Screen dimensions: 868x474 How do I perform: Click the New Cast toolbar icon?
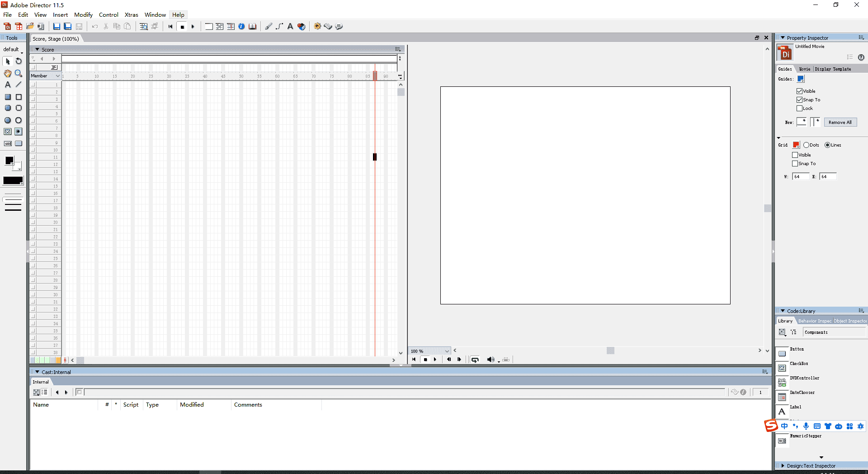tap(19, 26)
